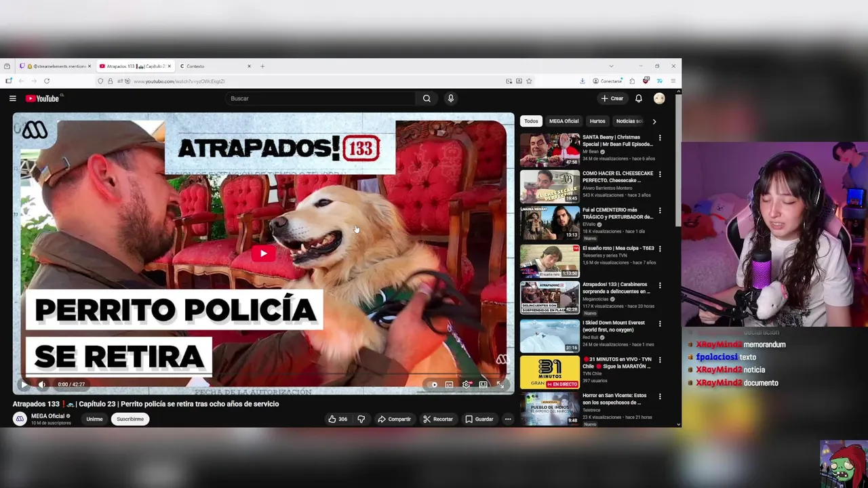Open more actions ellipsis under video
Image resolution: width=868 pixels, height=488 pixels.
click(507, 419)
